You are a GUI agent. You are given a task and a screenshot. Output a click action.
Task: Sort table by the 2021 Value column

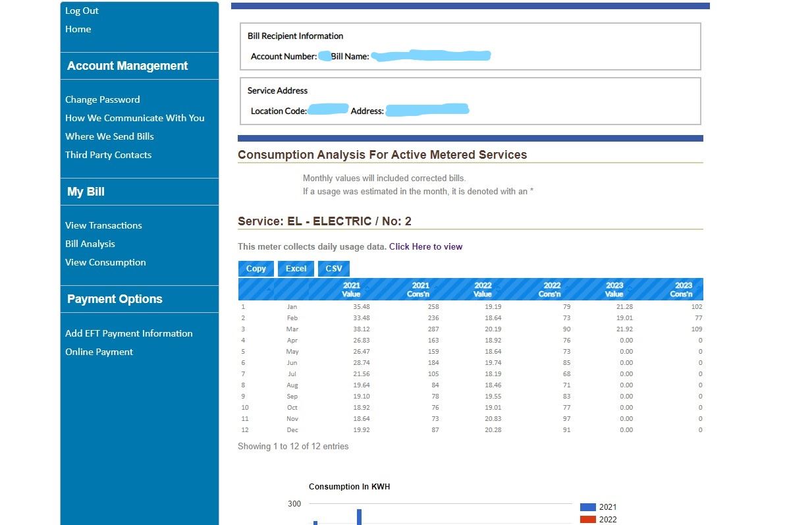(x=351, y=289)
